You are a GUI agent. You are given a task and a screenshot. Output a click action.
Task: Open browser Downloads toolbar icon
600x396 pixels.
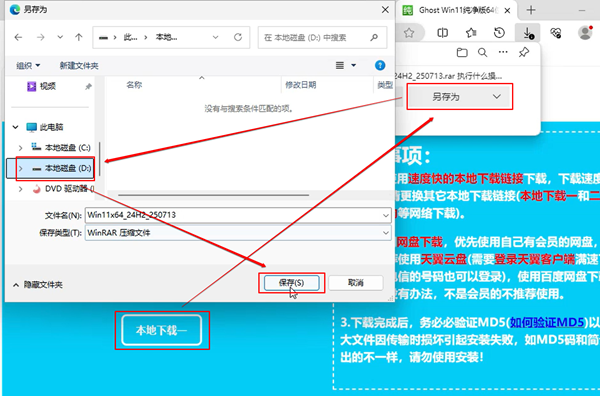click(x=528, y=33)
